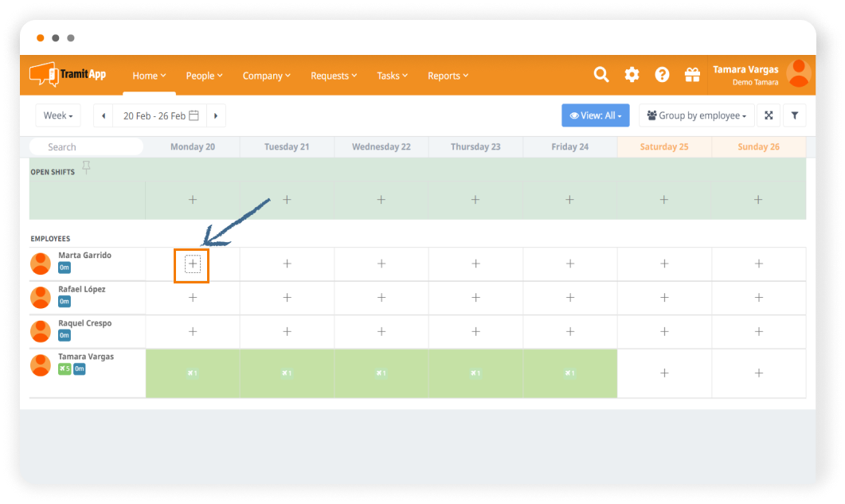Image resolution: width=845 pixels, height=504 pixels.
Task: Open settings via the gear icon
Action: click(x=632, y=75)
